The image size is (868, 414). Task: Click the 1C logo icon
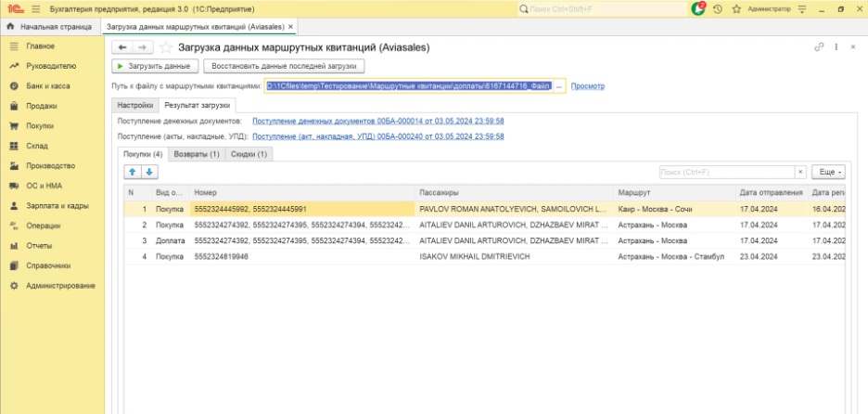pos(15,9)
